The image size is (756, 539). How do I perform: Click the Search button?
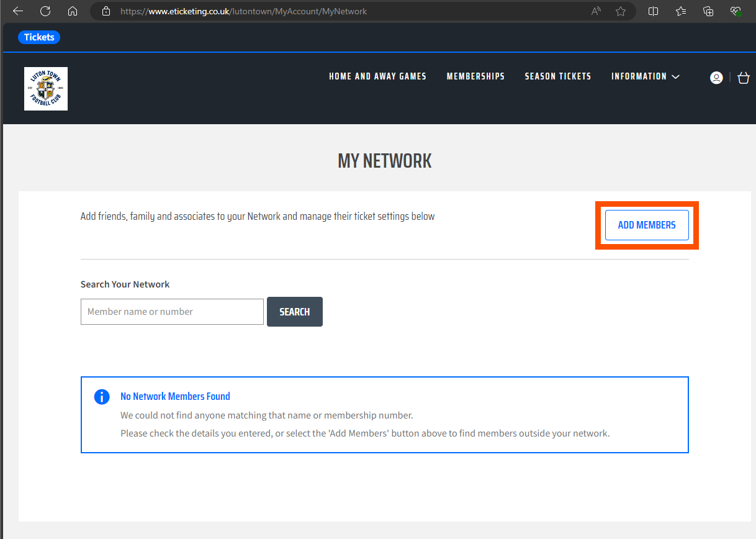[x=295, y=312]
